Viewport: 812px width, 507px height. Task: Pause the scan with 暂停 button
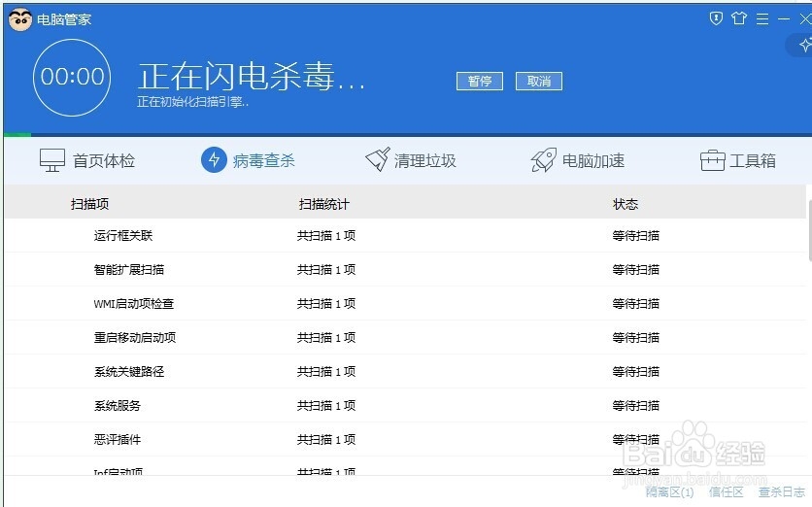point(480,82)
